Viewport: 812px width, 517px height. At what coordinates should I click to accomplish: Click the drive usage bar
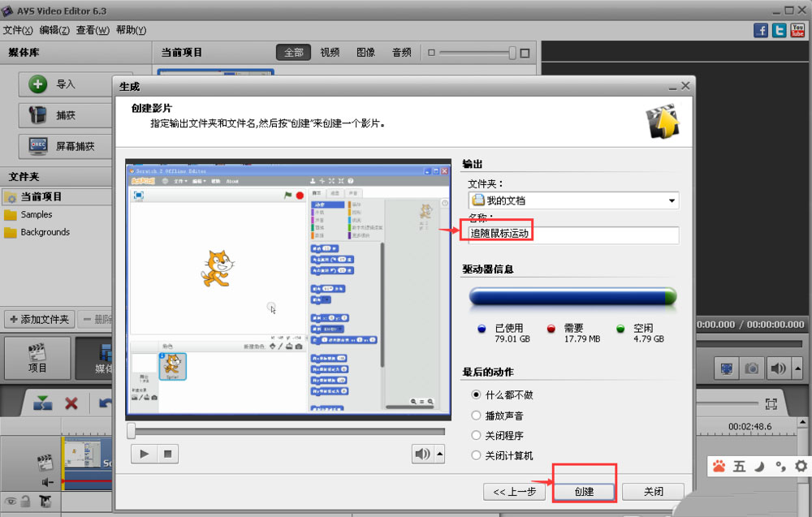tap(572, 296)
